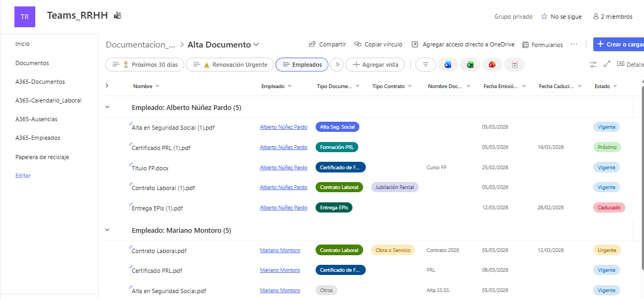
Task: Open Formularios from the command bar
Action: pos(543,45)
